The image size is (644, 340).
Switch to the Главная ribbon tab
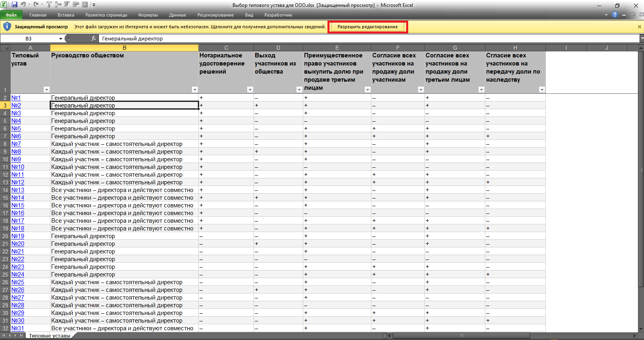[x=38, y=15]
